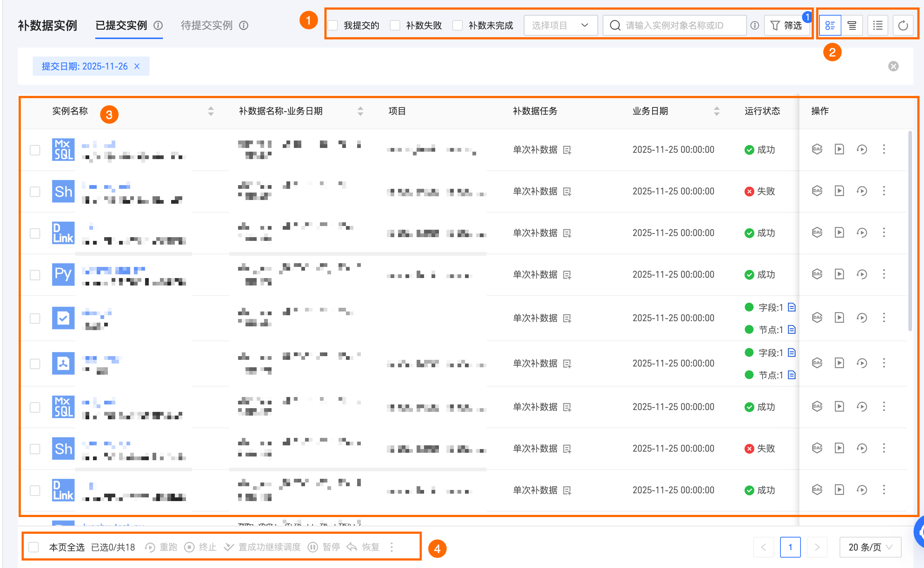Open the 字段:1 detail document icon
Image resolution: width=924 pixels, height=568 pixels.
[792, 307]
